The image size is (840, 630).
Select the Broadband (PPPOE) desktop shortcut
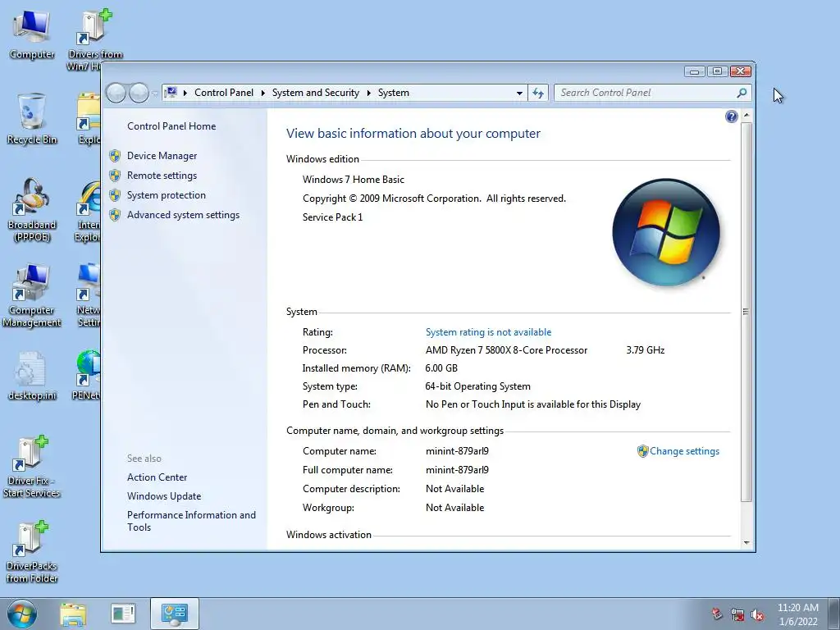point(32,211)
